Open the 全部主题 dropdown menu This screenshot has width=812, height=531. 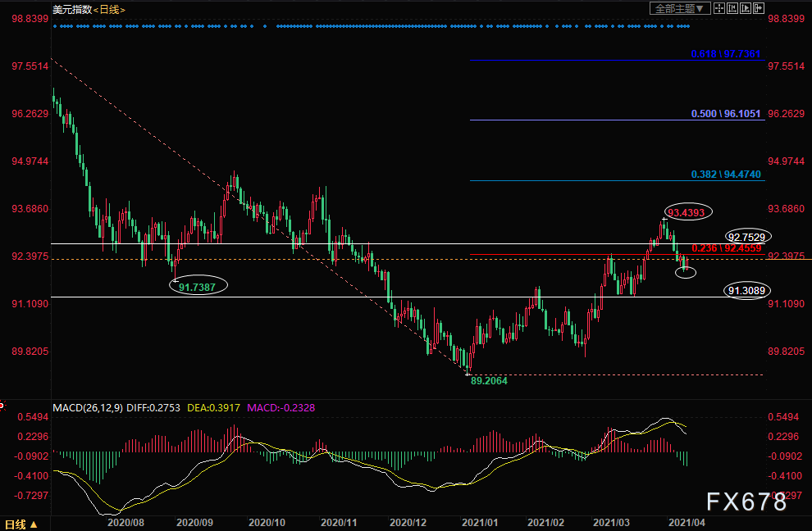pos(679,9)
